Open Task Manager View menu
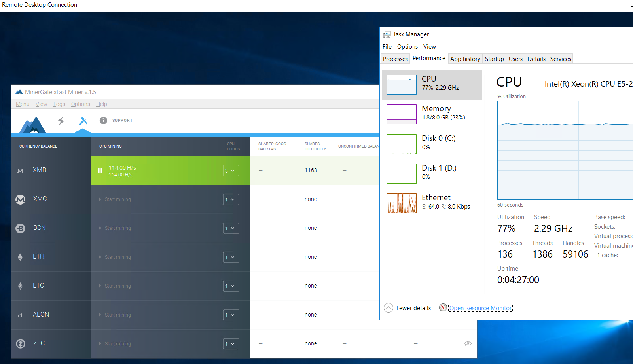Viewport: 633px width, 364px height. click(x=430, y=47)
